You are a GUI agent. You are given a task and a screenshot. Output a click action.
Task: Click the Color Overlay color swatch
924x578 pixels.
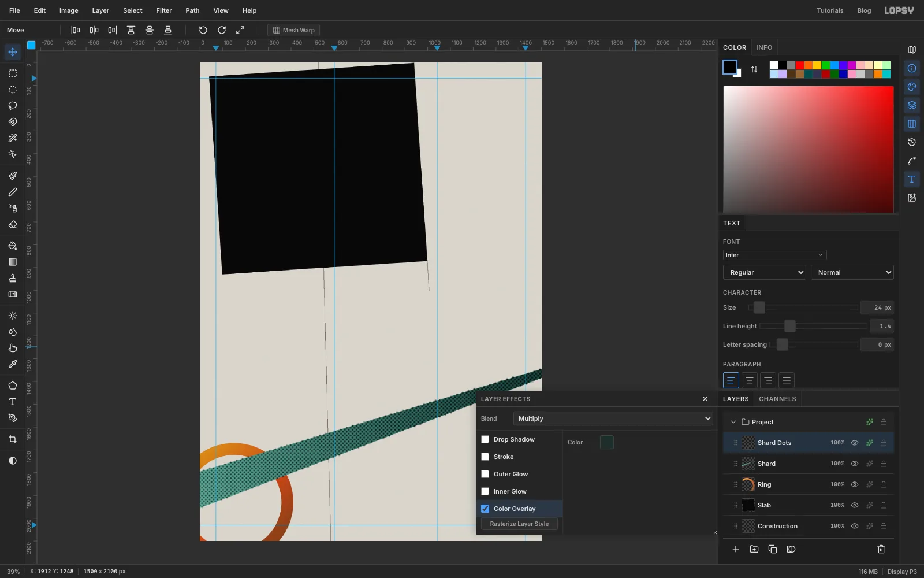click(606, 442)
